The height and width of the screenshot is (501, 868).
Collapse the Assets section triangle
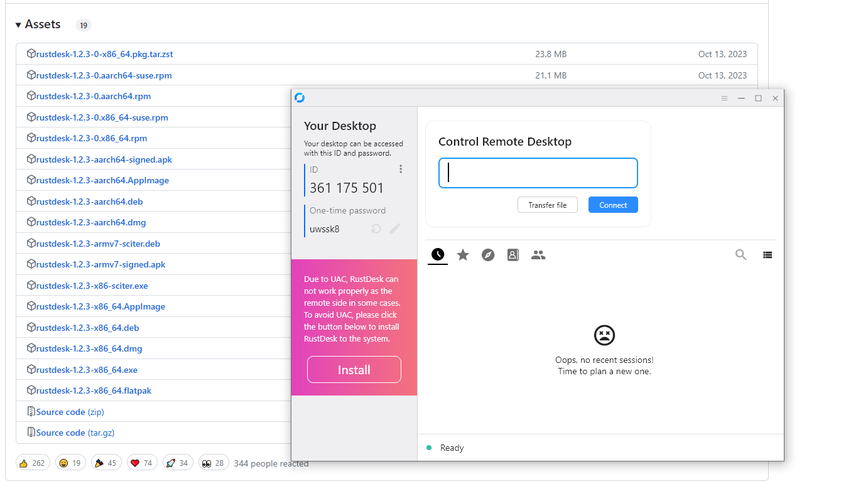(x=19, y=24)
